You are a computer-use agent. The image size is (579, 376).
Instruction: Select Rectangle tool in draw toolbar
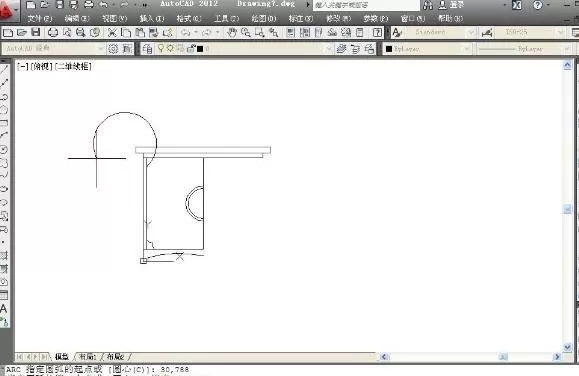[4, 123]
